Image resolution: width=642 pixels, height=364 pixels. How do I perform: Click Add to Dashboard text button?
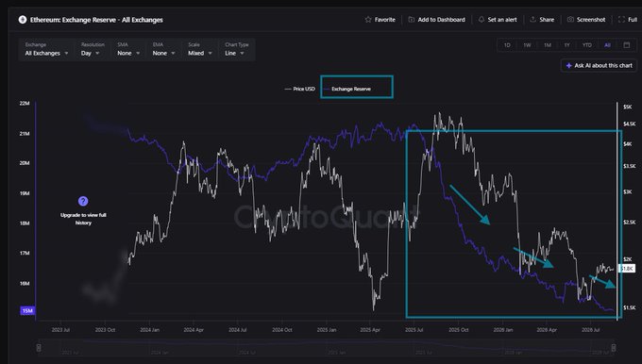pos(442,20)
